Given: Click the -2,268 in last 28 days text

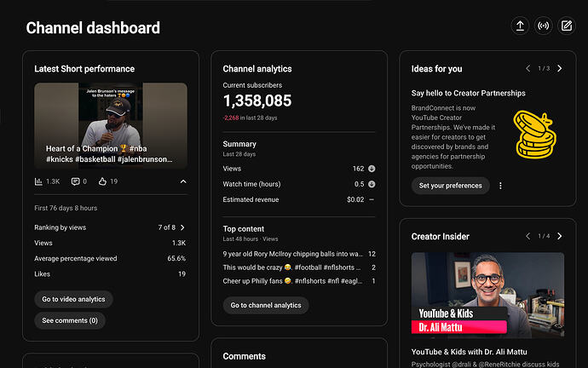Looking at the screenshot, I should 251,118.
